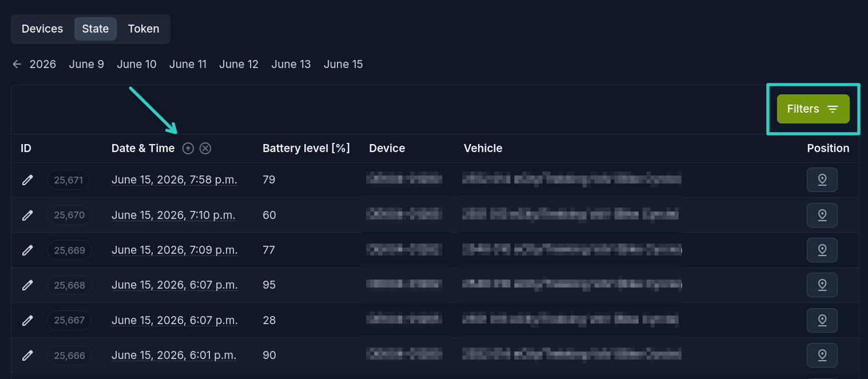Show map position for record 25,671
868x379 pixels.
coord(822,180)
